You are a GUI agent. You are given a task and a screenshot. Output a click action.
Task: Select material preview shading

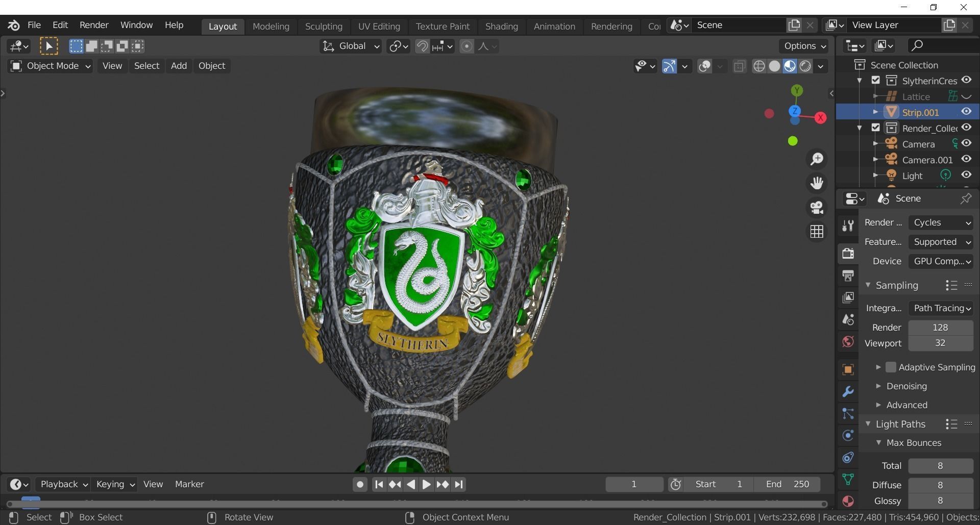click(x=790, y=66)
